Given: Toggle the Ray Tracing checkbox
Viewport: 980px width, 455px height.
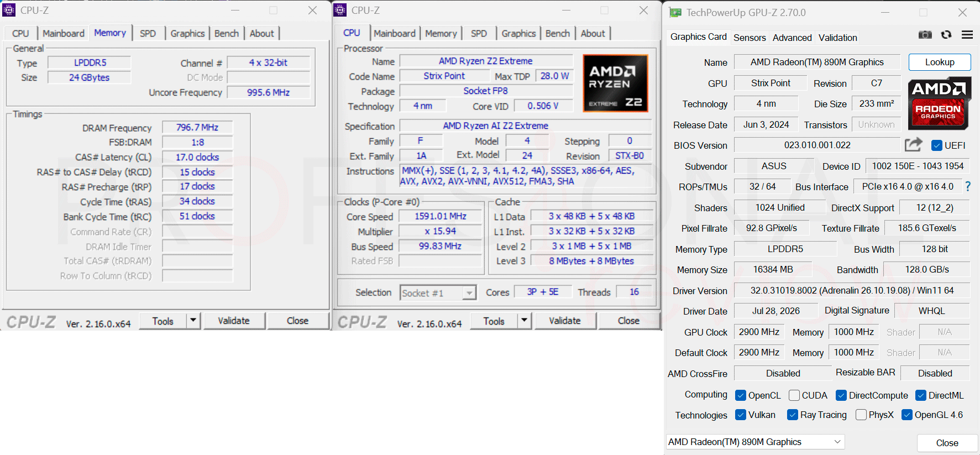Looking at the screenshot, I should pos(793,415).
